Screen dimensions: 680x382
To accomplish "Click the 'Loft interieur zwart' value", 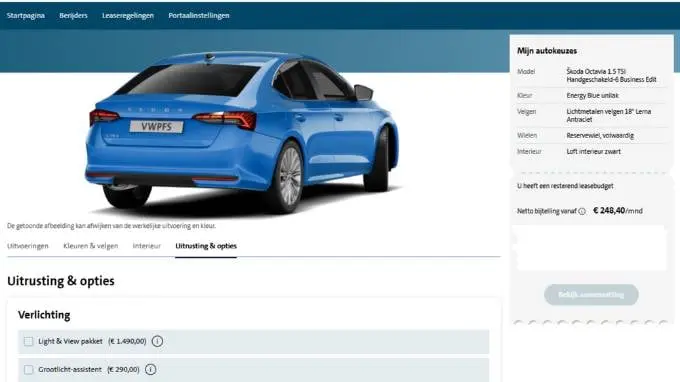I will pos(593,152).
